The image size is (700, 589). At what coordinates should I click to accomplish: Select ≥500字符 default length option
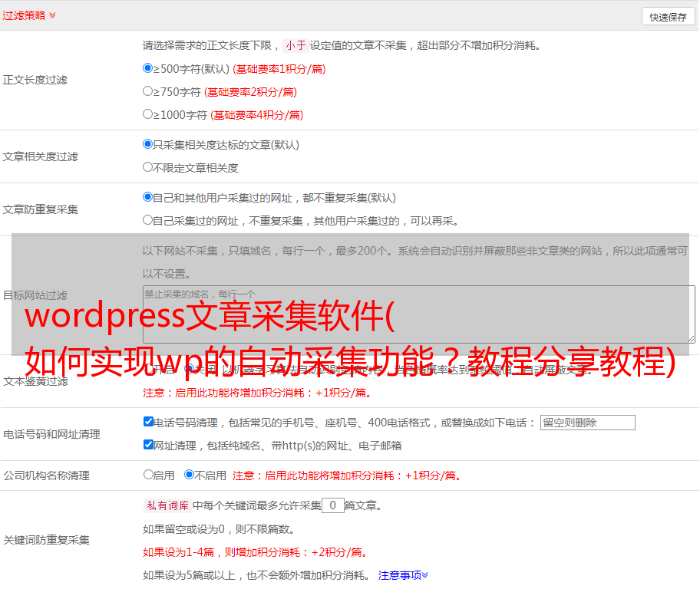point(147,68)
